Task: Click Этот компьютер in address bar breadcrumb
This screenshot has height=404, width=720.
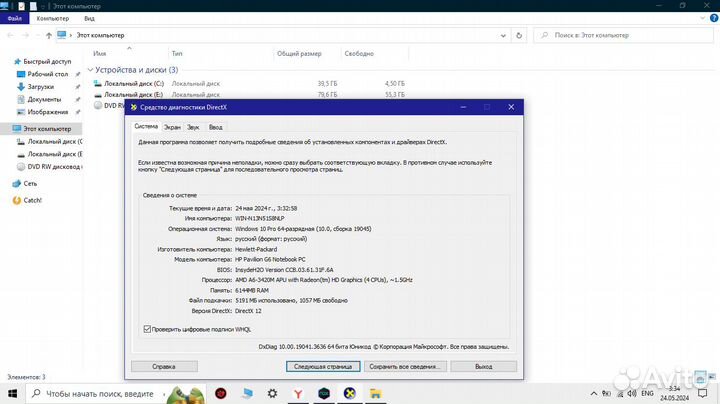Action: [100, 35]
